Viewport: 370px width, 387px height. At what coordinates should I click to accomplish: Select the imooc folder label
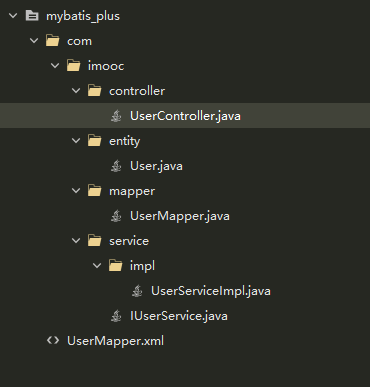tap(106, 66)
